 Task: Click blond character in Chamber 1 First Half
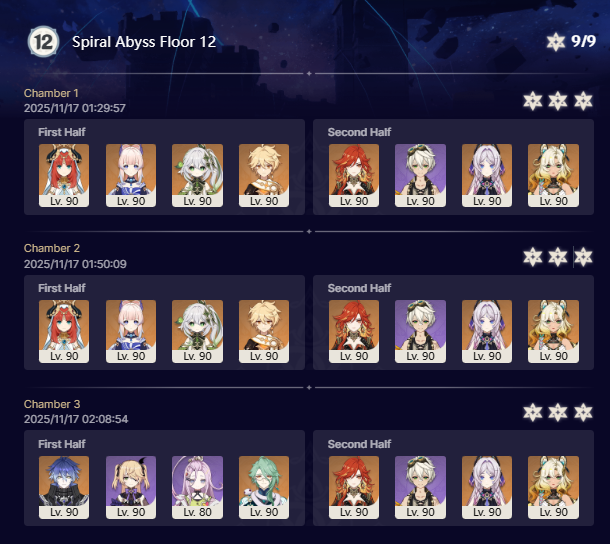264,175
